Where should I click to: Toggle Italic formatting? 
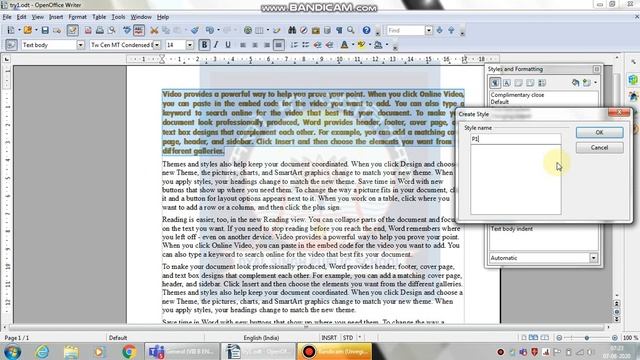pyautogui.click(x=216, y=45)
